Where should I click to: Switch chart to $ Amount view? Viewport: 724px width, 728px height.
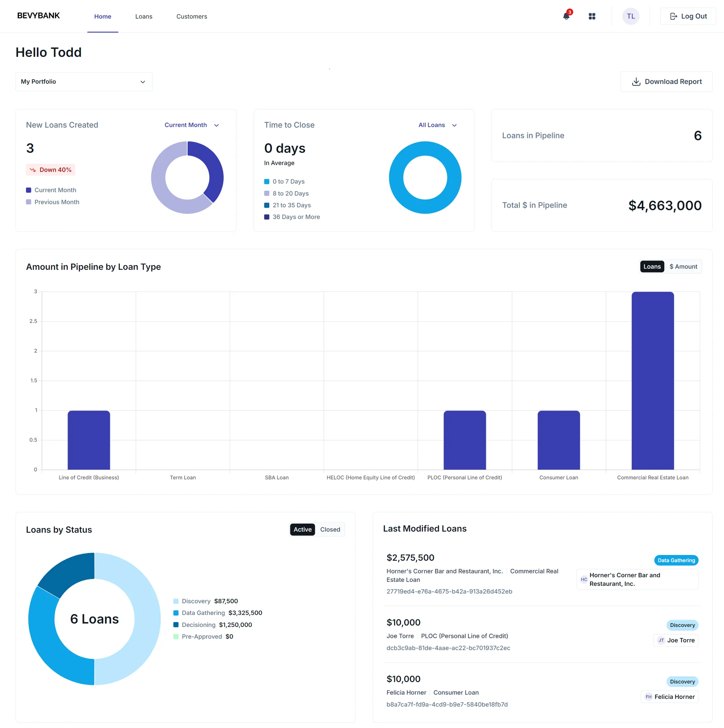[684, 267]
